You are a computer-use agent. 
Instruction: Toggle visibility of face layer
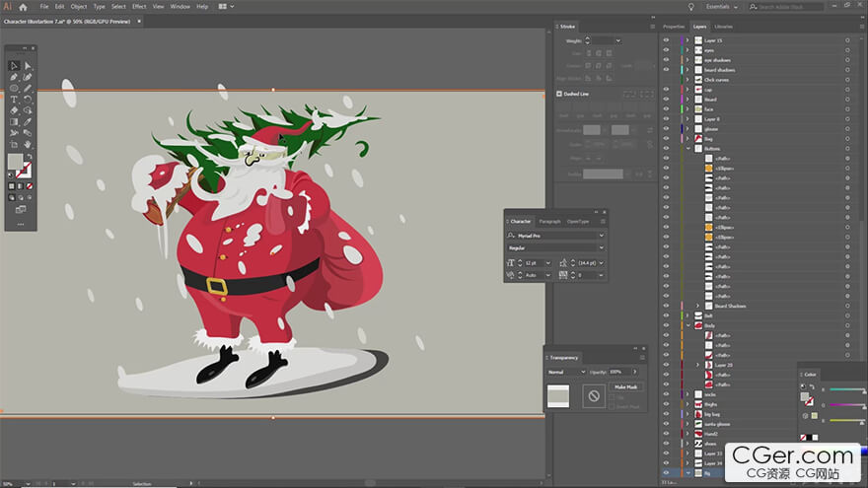point(666,109)
